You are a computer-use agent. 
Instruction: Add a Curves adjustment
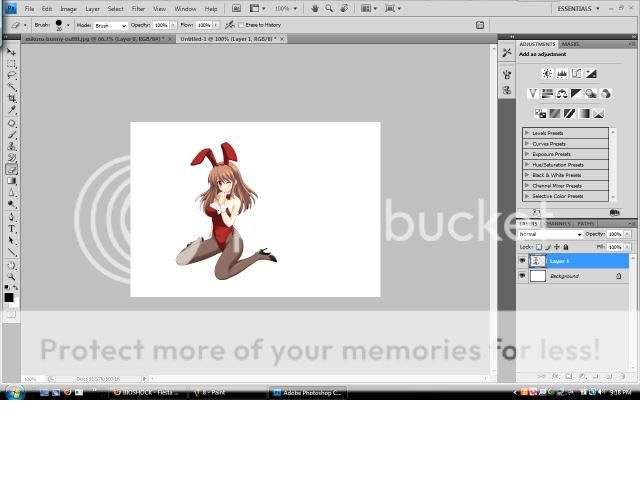pyautogui.click(x=576, y=73)
